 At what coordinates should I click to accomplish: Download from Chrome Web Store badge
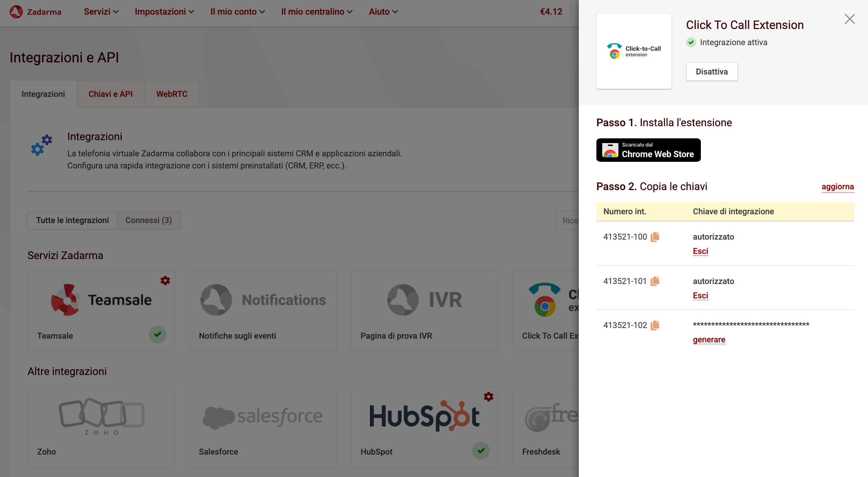pyautogui.click(x=648, y=150)
